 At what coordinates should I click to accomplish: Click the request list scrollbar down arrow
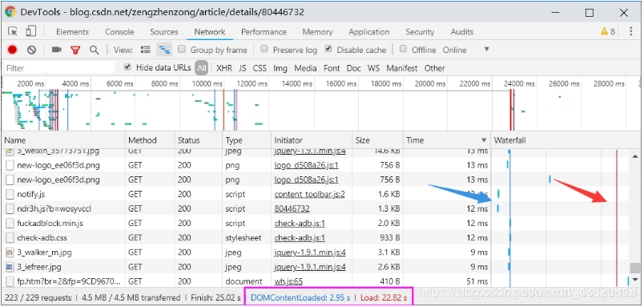pyautogui.click(x=635, y=280)
